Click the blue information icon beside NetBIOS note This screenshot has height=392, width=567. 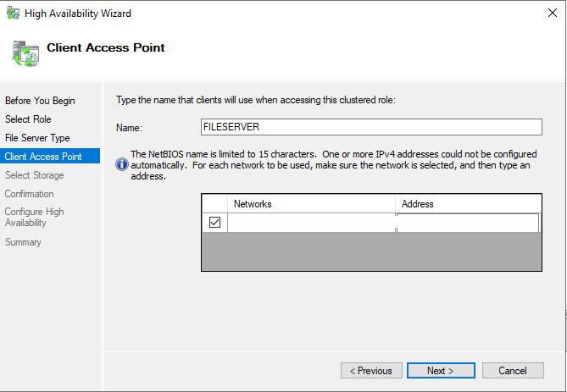point(122,165)
